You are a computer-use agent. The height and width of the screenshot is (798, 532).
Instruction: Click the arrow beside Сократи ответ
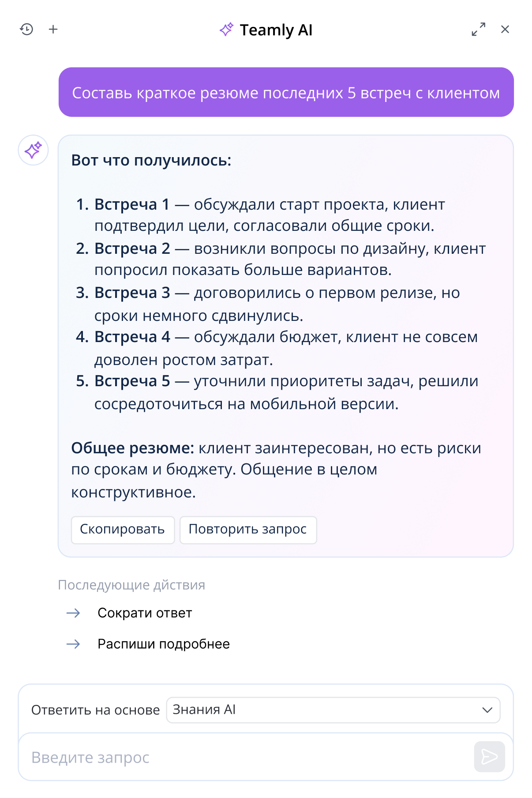click(x=73, y=613)
